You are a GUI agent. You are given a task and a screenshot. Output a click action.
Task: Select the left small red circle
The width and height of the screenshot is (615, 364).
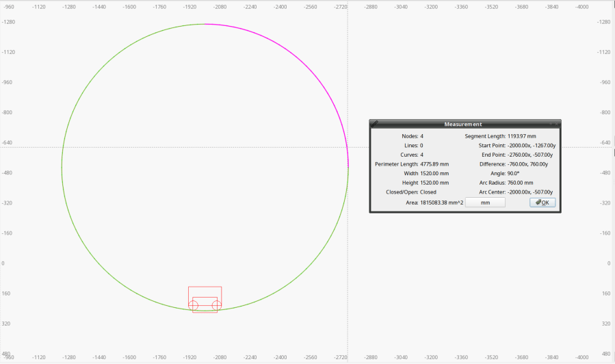coord(194,304)
